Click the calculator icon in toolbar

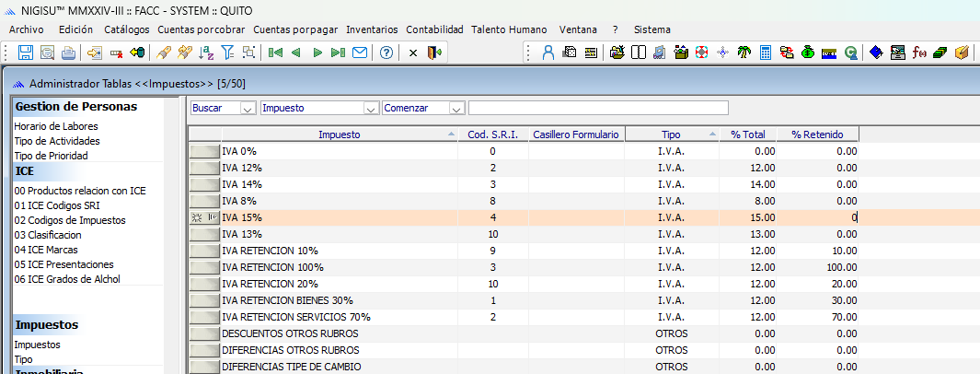coord(765,53)
